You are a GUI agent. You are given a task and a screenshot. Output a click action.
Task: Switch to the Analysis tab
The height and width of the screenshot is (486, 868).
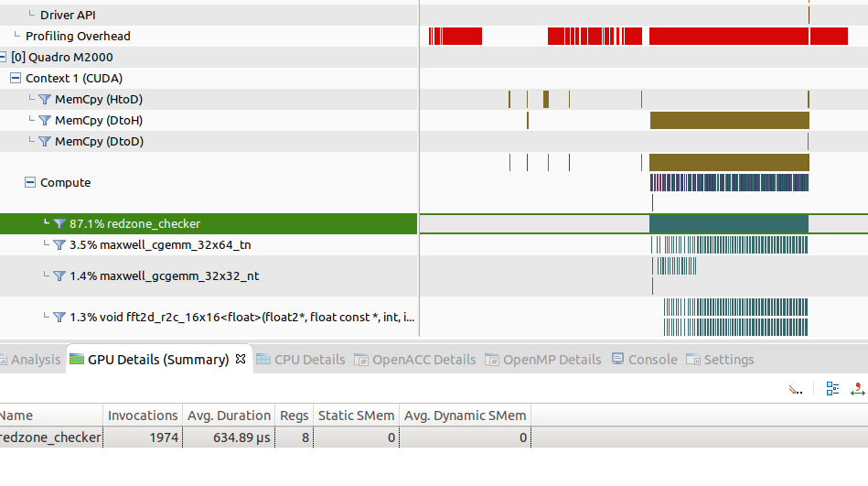30,360
